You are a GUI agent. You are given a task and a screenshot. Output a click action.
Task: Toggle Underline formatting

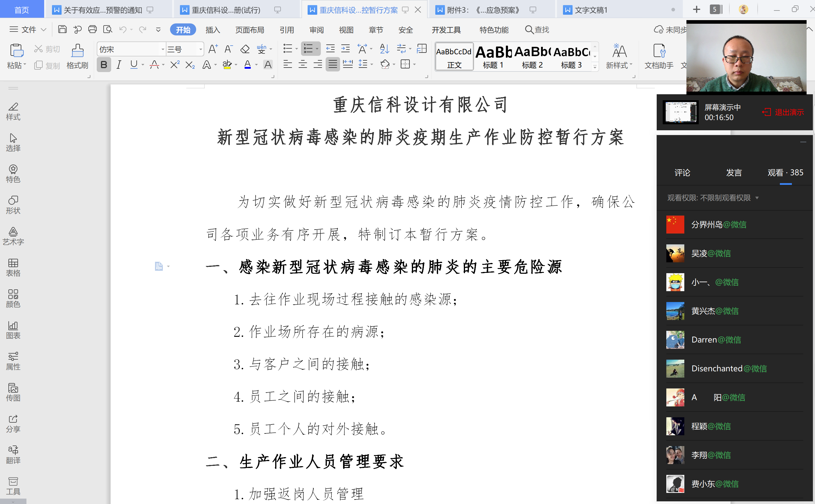point(134,65)
